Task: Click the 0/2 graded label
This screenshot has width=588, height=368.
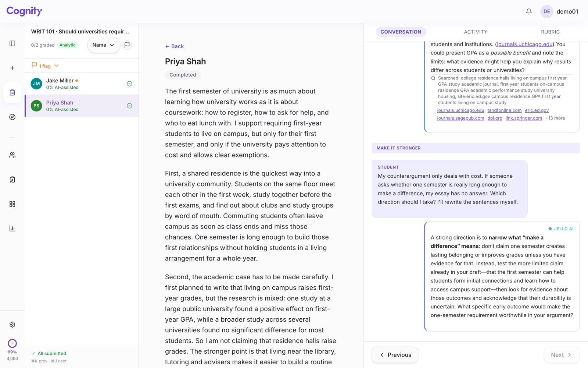Action: [43, 45]
